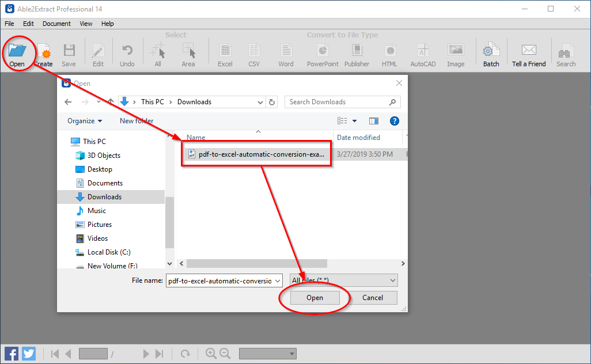
Task: Click the Create PDF icon
Action: pos(43,53)
